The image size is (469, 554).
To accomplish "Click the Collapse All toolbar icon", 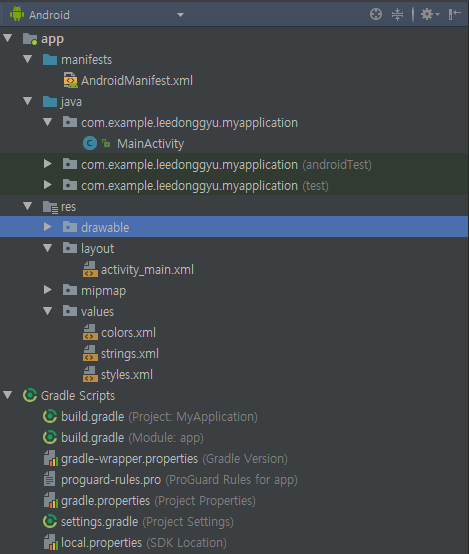I will pos(397,14).
